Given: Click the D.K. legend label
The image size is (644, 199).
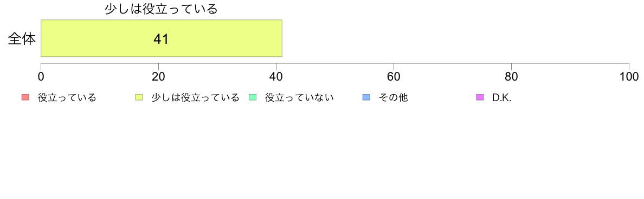Looking at the screenshot, I should tap(501, 98).
